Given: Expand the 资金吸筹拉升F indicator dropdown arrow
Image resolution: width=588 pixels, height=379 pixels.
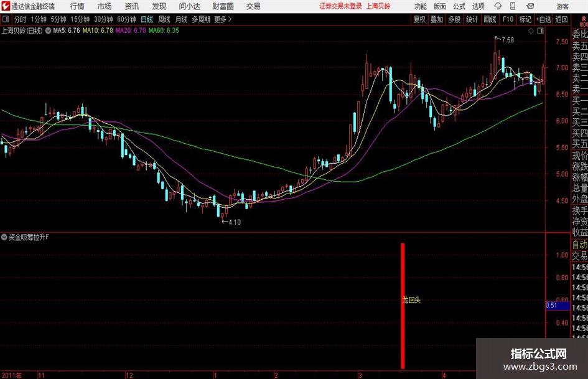Looking at the screenshot, I should click(4, 237).
